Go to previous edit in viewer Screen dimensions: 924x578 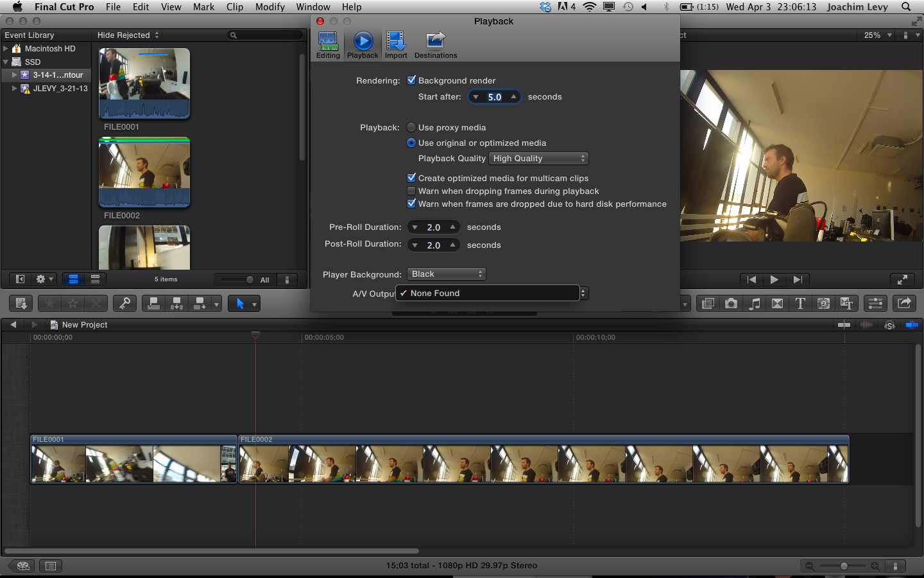[751, 279]
